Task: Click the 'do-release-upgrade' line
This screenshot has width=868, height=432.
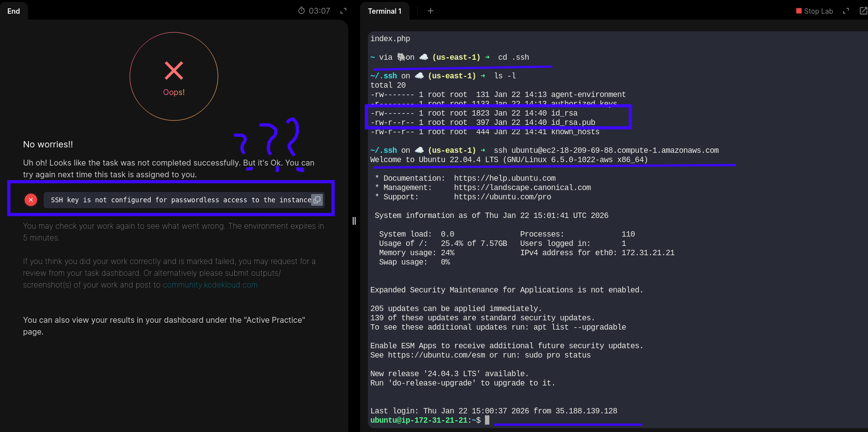Action: [x=463, y=383]
